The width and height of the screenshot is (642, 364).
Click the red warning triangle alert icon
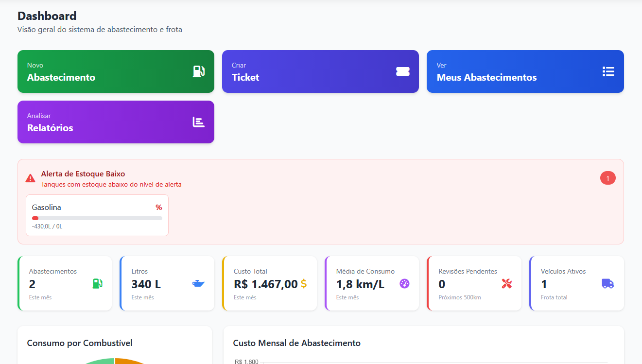click(30, 178)
